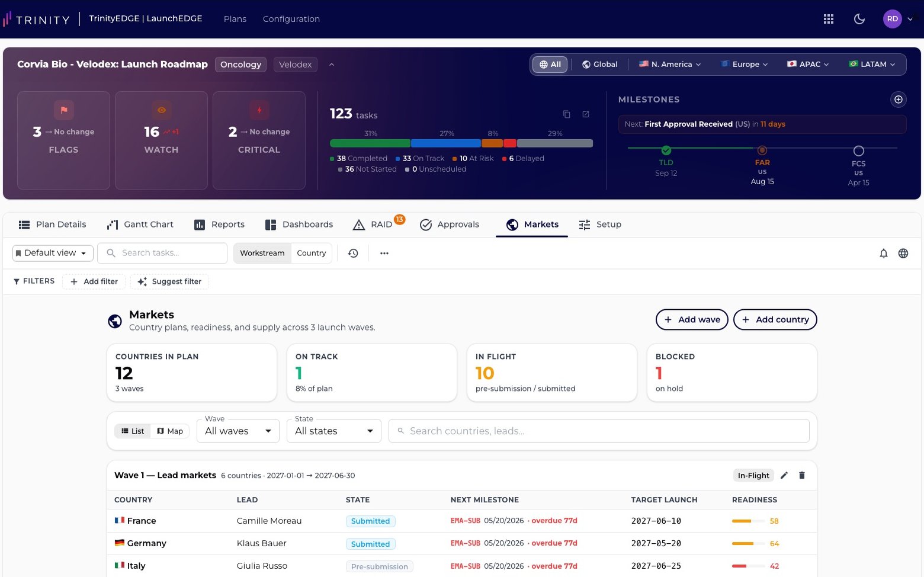Click the Critical card lightning icon
Image resolution: width=924 pixels, height=577 pixels.
tap(259, 110)
